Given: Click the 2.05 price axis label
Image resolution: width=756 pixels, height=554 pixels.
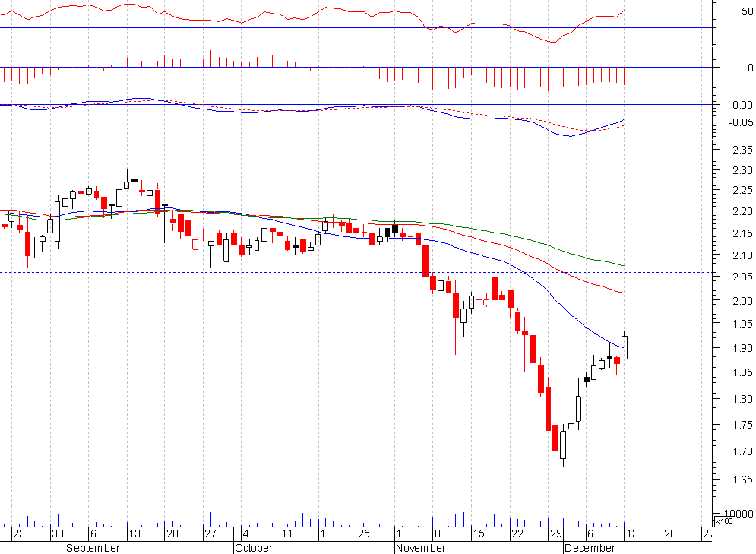Looking at the screenshot, I should pos(742,277).
